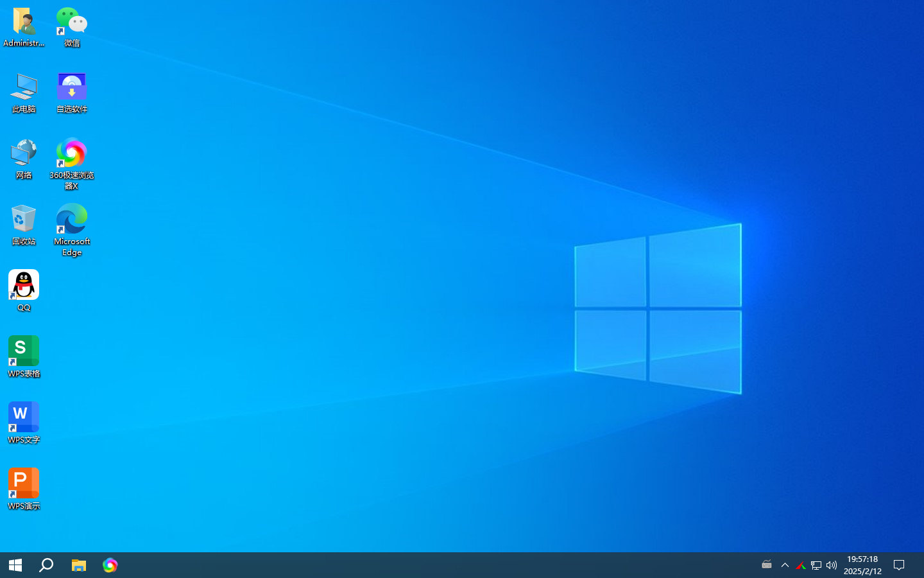Viewport: 924px width, 578px height.
Task: Select the Microsoft Edge desktop shortcut
Action: (72, 231)
